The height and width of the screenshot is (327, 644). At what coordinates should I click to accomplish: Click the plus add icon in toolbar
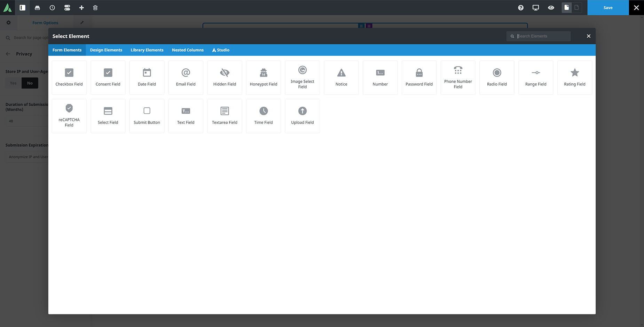pyautogui.click(x=81, y=8)
